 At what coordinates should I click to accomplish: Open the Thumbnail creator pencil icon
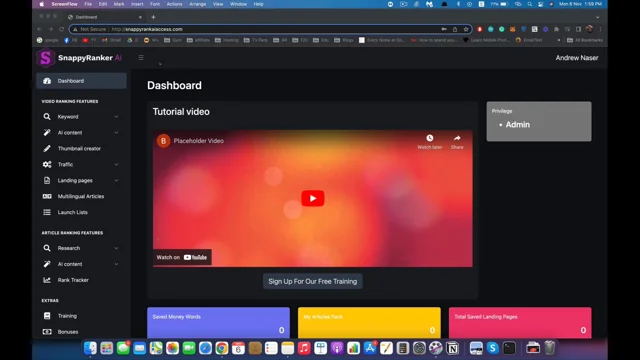[47, 149]
